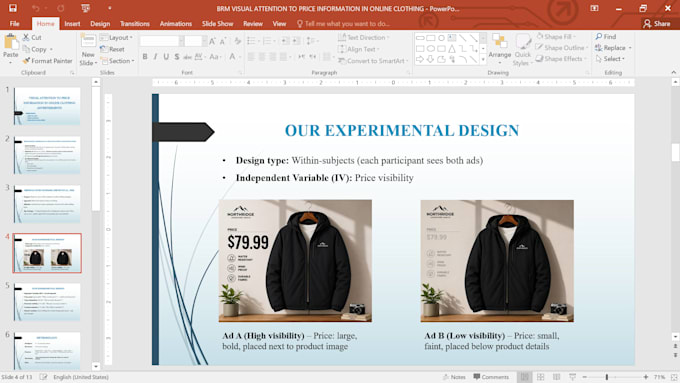Image resolution: width=680 pixels, height=383 pixels.
Task: Open Align Text dropdown
Action: tap(359, 49)
